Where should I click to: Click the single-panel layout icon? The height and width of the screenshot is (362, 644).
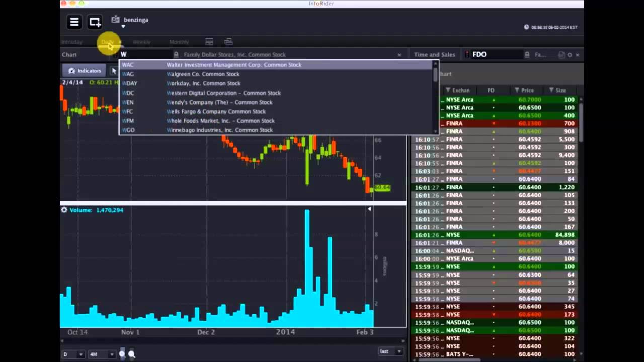[x=209, y=42]
